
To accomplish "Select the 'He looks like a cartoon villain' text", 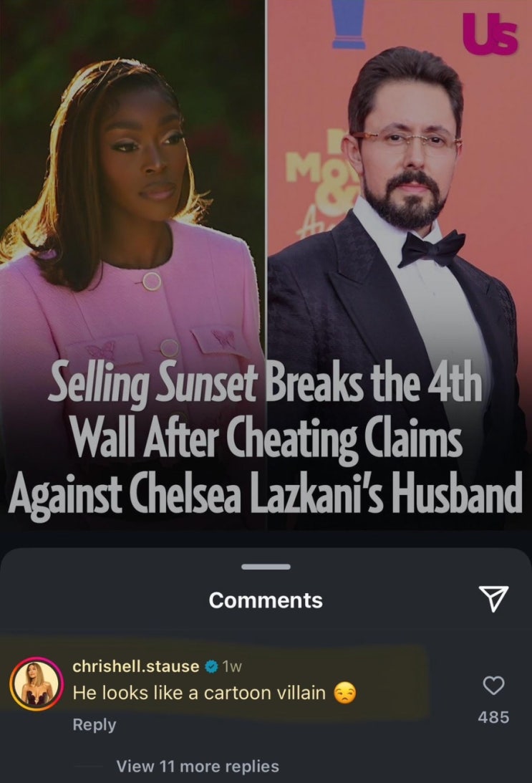I will pyautogui.click(x=199, y=693).
